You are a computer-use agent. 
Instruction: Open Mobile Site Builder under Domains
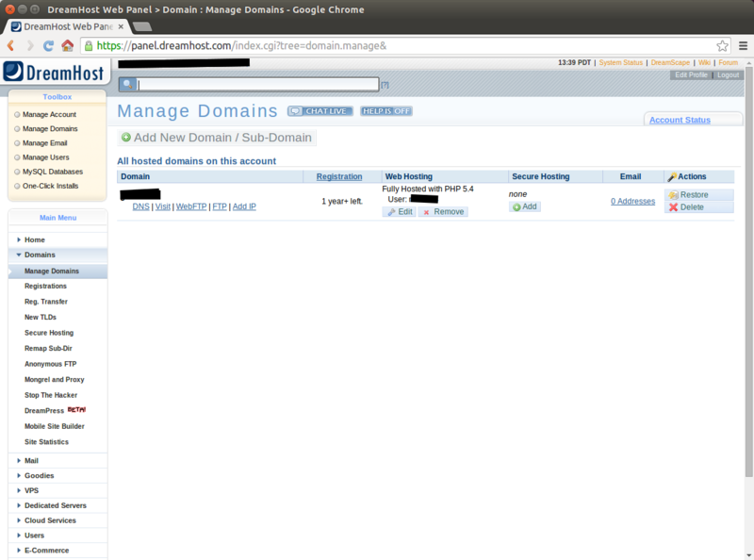pos(55,426)
